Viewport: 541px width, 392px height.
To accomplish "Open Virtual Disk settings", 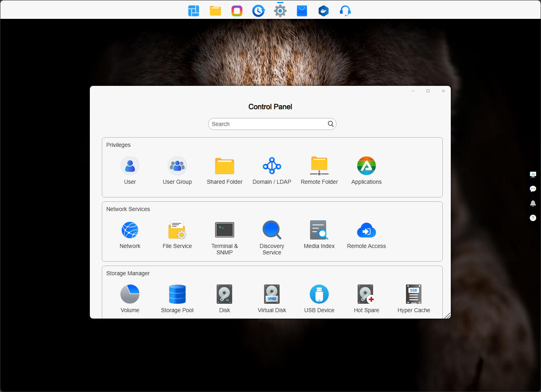I will click(x=272, y=294).
